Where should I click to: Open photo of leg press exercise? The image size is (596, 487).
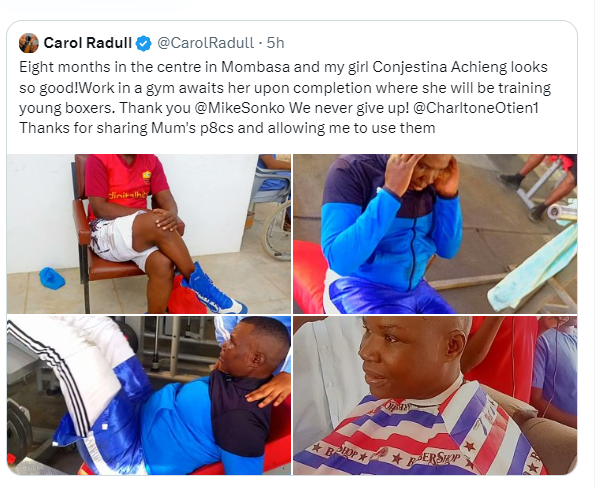[149, 395]
